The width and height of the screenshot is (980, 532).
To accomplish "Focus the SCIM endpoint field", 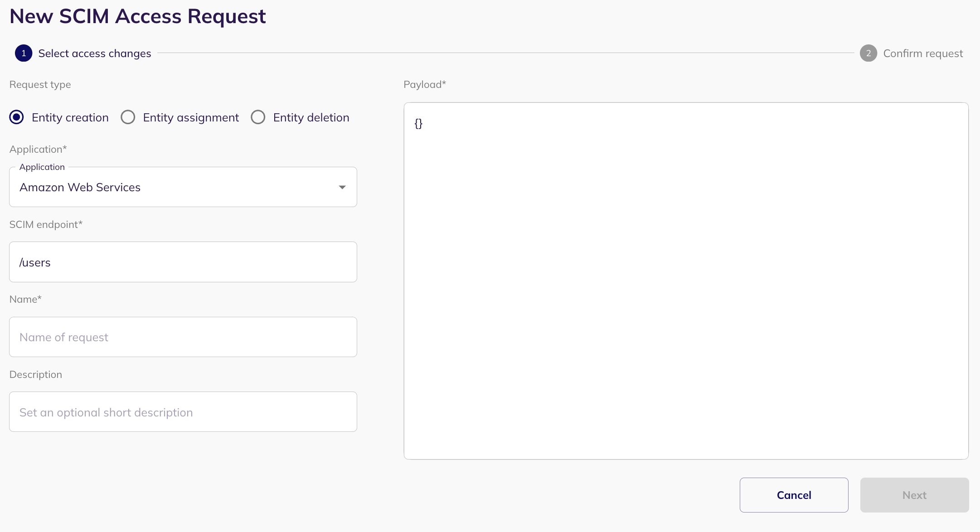I will (183, 262).
